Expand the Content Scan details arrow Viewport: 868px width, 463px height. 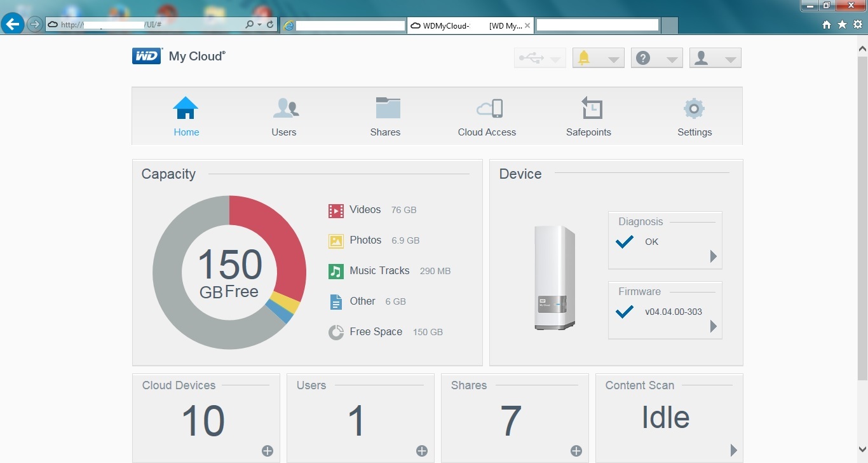click(x=734, y=450)
